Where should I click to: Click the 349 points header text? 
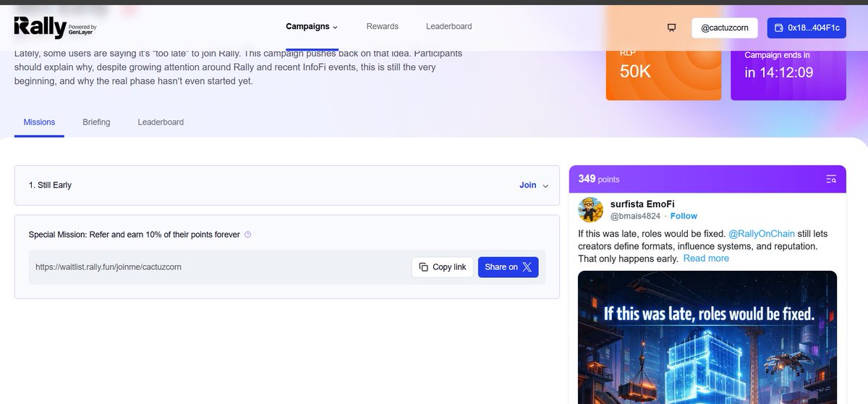pos(599,179)
